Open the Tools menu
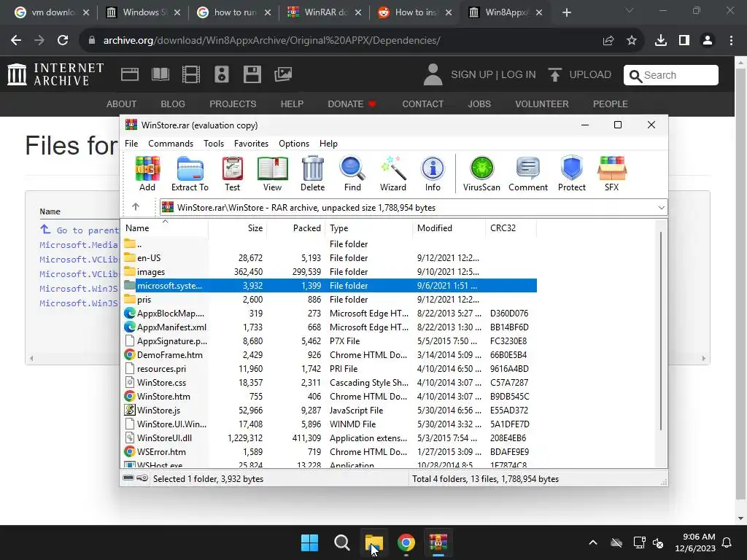 [x=214, y=144]
